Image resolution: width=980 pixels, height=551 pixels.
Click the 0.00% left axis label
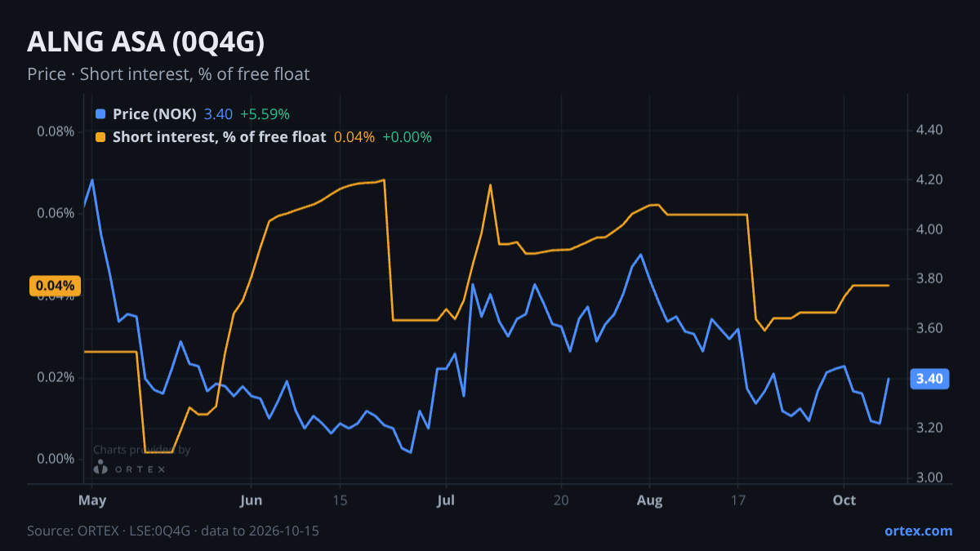coord(56,459)
